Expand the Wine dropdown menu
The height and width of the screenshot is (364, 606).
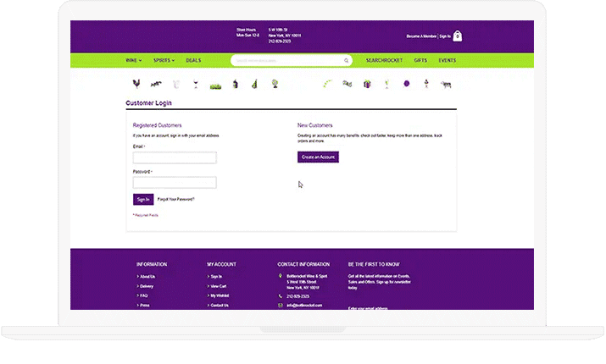pyautogui.click(x=133, y=61)
